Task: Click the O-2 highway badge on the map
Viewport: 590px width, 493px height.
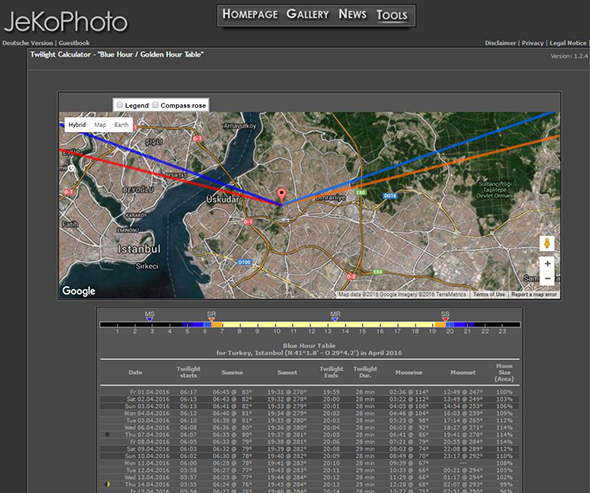Action: click(x=351, y=276)
